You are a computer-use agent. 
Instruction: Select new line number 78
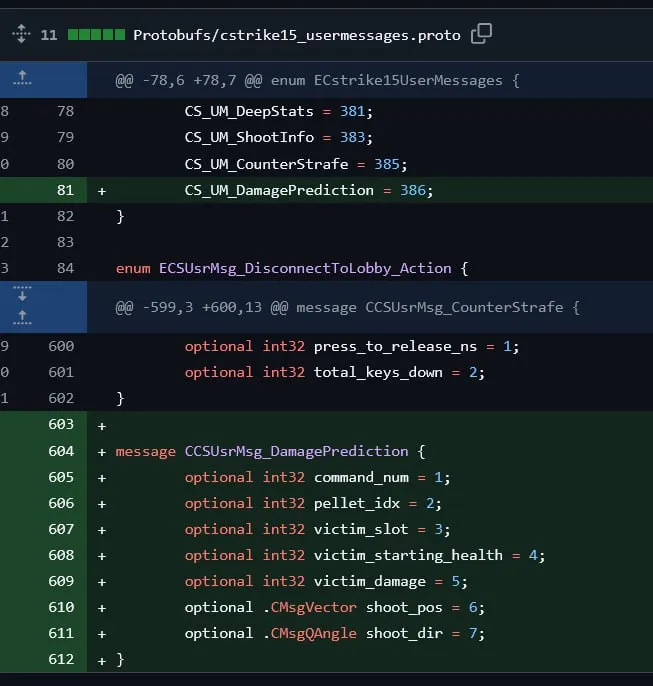coord(65,111)
